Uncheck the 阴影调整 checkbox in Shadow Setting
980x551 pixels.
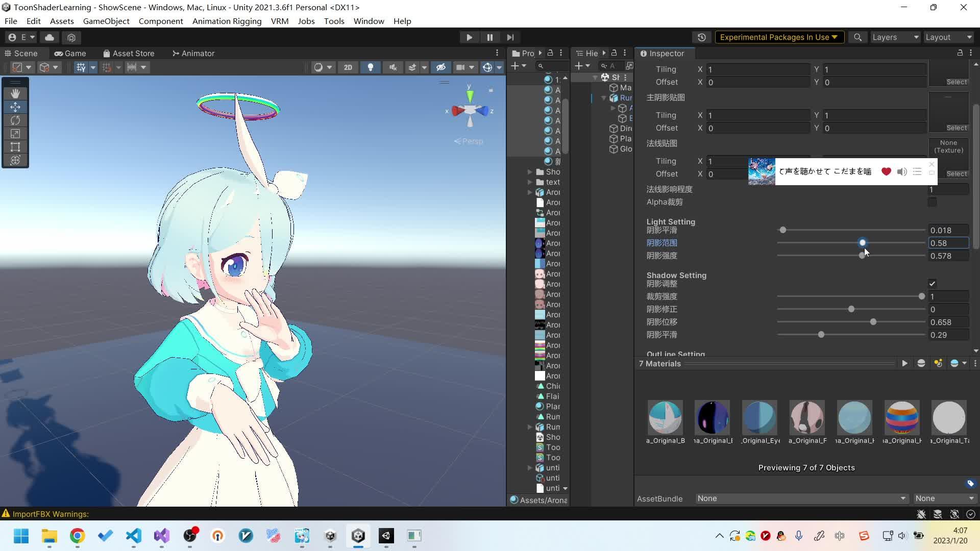coord(933,284)
